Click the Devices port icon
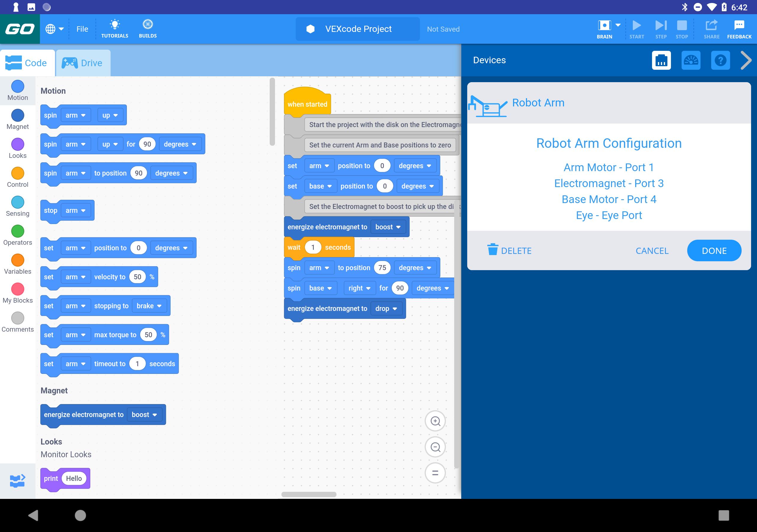Image resolution: width=757 pixels, height=532 pixels. pyautogui.click(x=661, y=60)
